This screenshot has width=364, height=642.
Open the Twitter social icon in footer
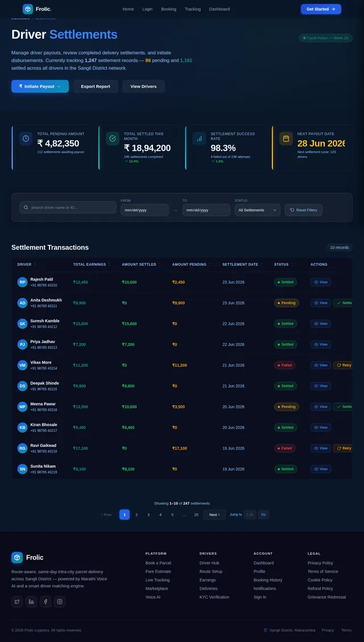pos(17,602)
